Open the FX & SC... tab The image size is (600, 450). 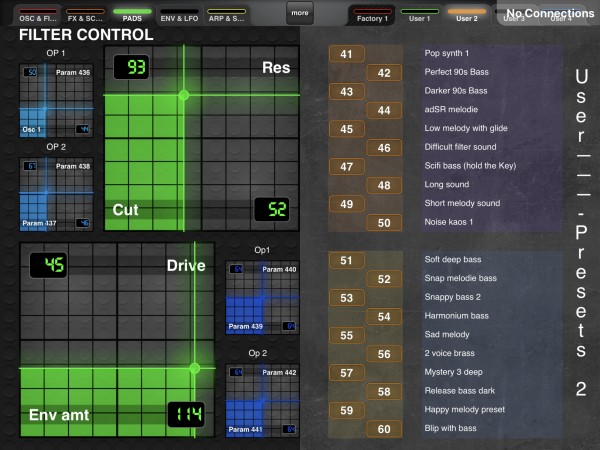pyautogui.click(x=85, y=15)
